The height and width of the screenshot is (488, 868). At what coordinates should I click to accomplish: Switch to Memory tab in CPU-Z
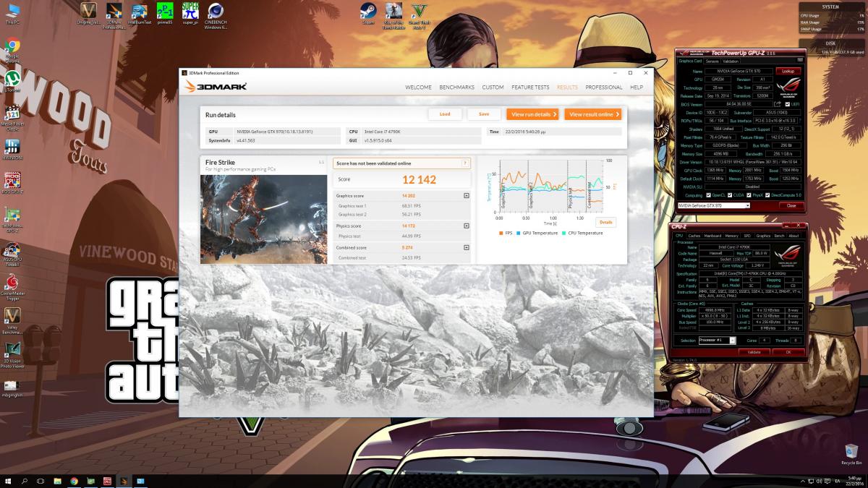(x=732, y=236)
